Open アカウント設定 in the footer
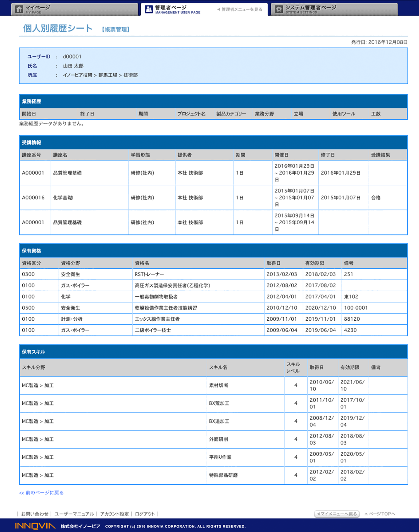The width and height of the screenshot is (419, 532). [114, 514]
